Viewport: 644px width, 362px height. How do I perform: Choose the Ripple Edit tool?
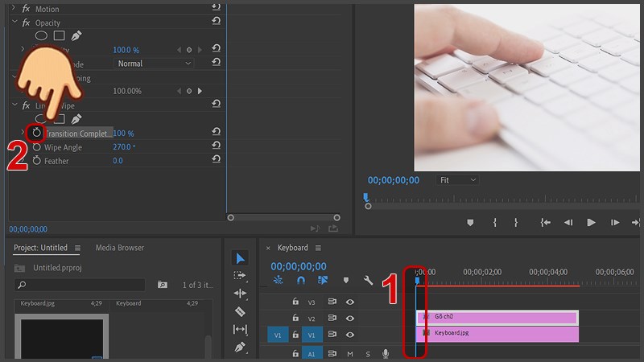(x=240, y=294)
